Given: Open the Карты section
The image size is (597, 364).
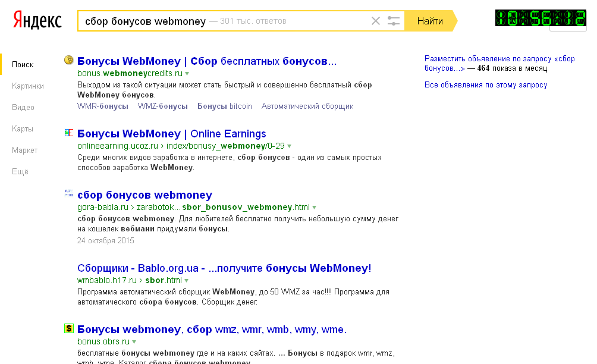Looking at the screenshot, I should click(x=23, y=128).
